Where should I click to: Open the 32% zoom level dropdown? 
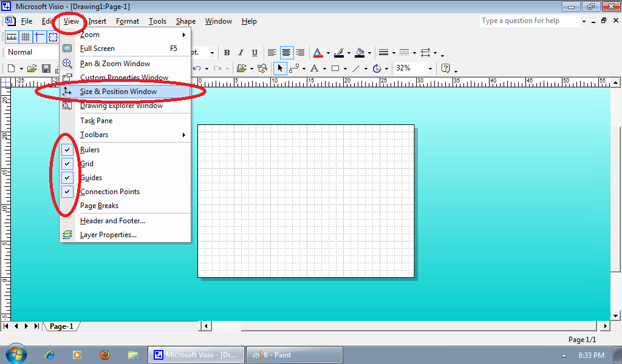[430, 69]
